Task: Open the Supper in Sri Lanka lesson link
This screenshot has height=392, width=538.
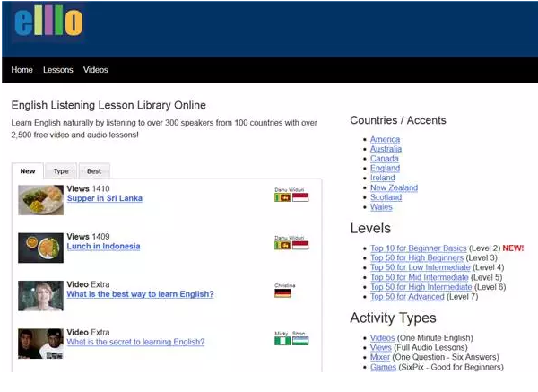Action: pyautogui.click(x=104, y=198)
